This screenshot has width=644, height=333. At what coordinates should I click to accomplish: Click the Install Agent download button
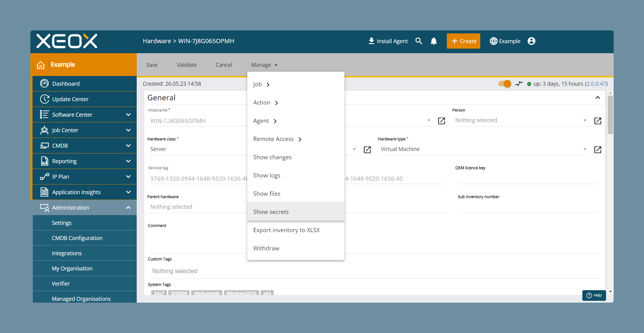388,41
